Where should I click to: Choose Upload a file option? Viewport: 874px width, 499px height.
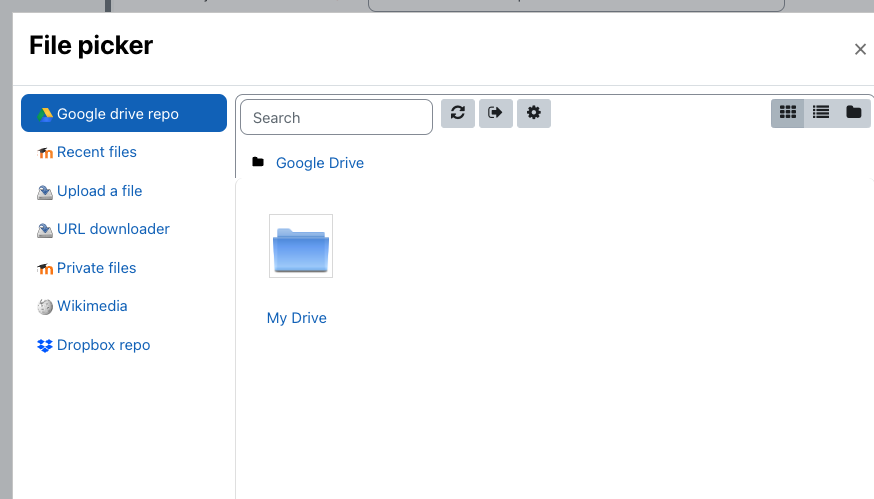[x=99, y=191]
